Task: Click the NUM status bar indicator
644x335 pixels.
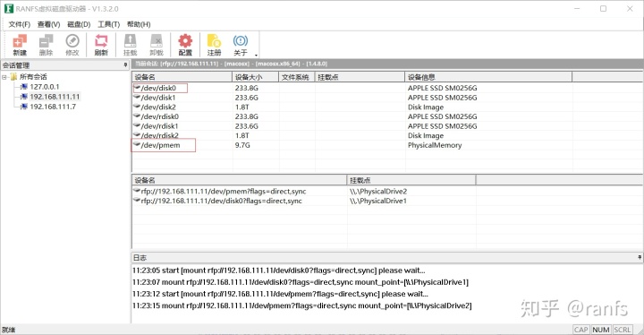Action: tap(601, 330)
